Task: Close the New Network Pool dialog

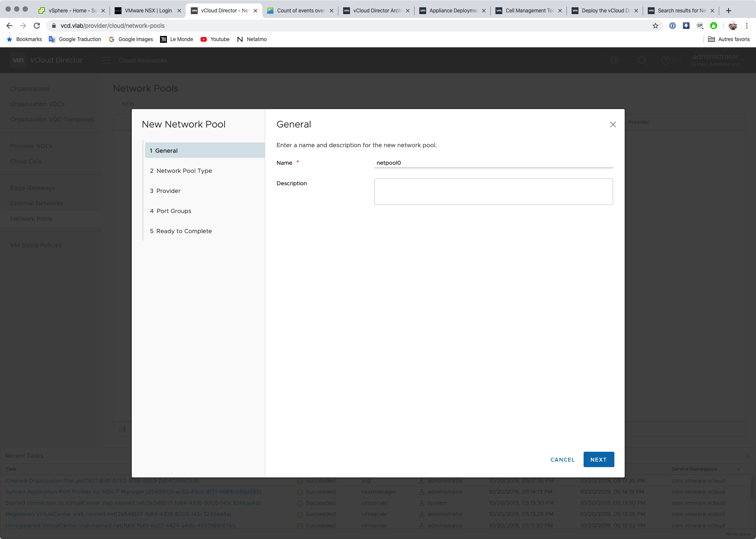Action: point(613,124)
